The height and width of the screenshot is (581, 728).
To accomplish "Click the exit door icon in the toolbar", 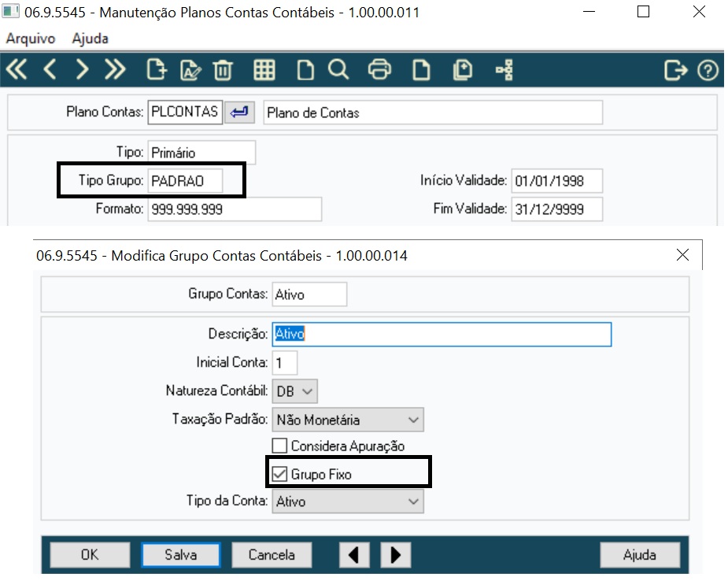I will point(675,71).
